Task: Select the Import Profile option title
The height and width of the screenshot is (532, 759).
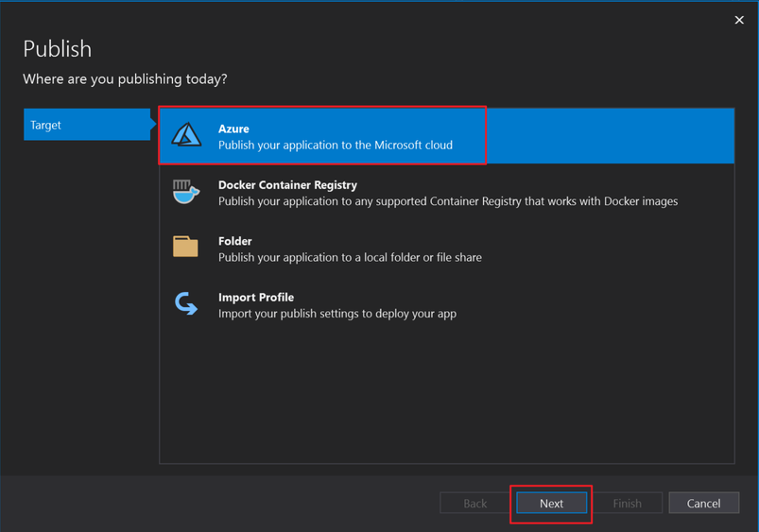Action: (256, 298)
